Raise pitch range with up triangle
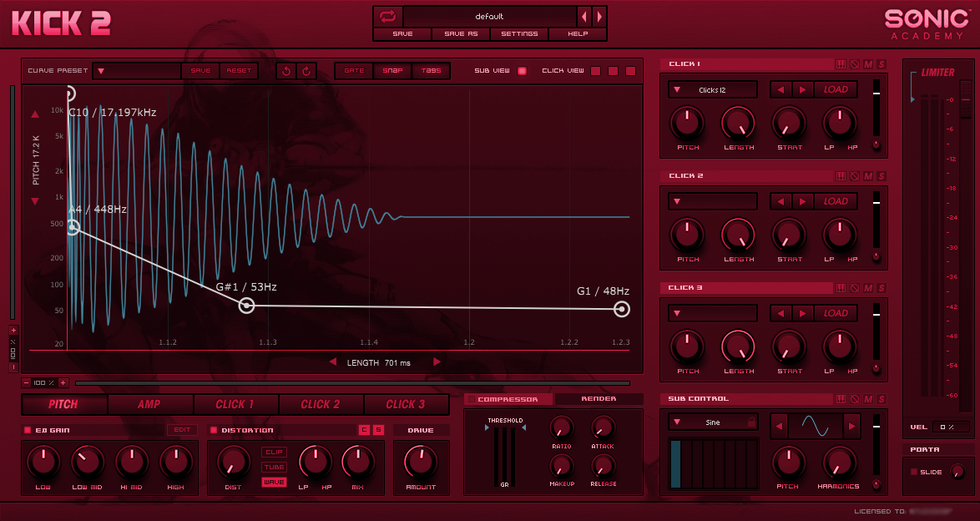 35,114
